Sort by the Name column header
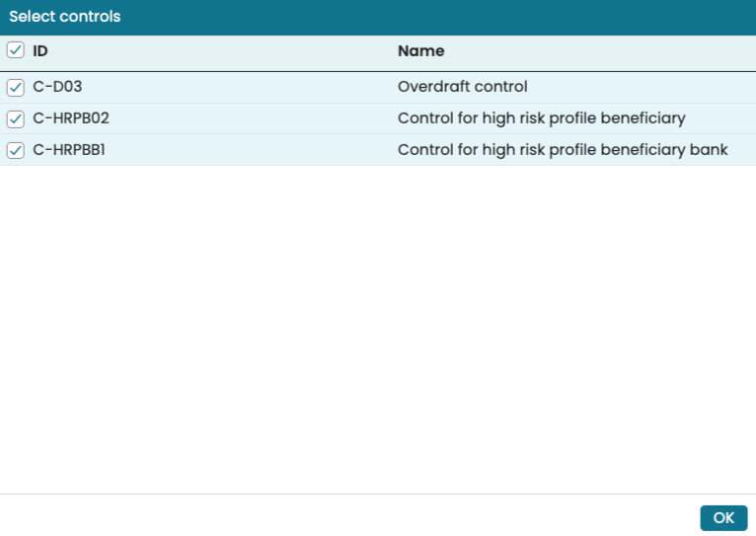This screenshot has height=536, width=756. (x=420, y=50)
